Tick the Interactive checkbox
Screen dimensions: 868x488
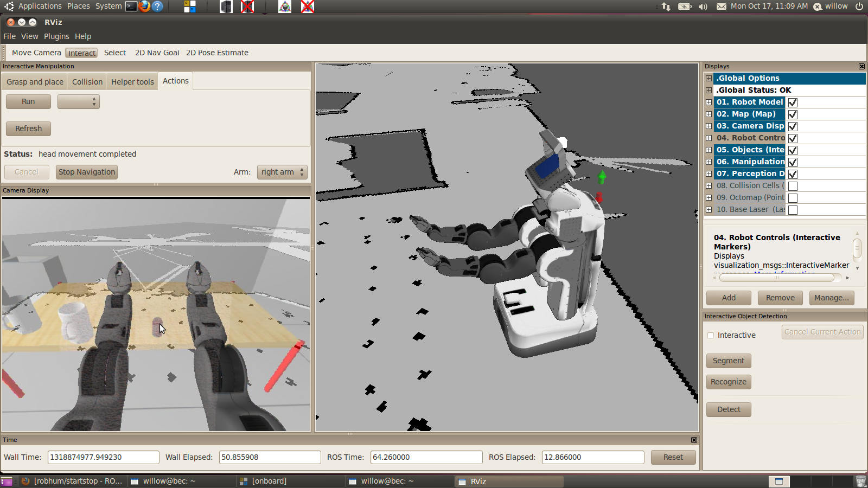(x=711, y=336)
